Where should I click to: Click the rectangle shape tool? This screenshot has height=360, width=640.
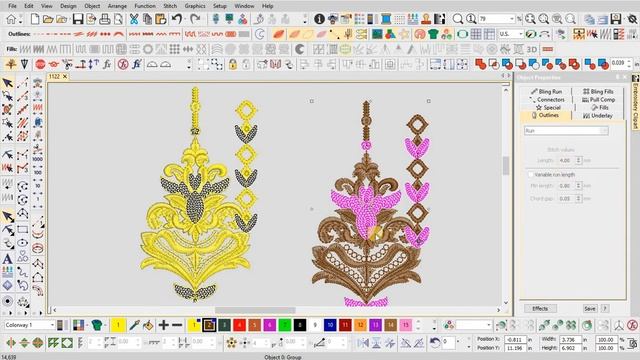(x=22, y=229)
